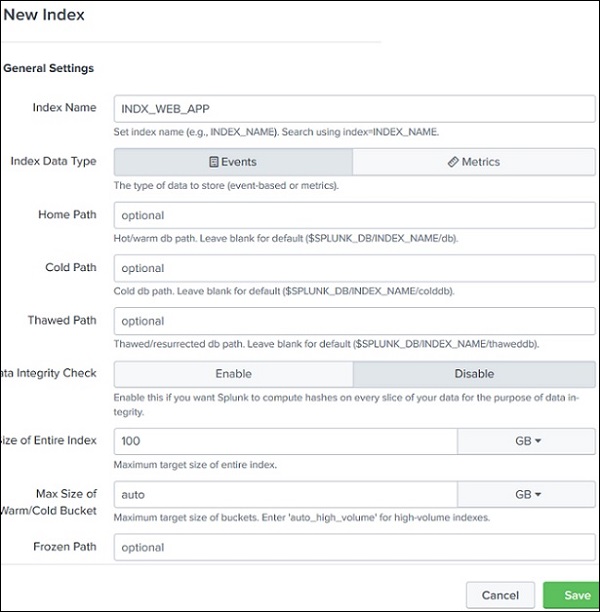This screenshot has width=600, height=612.
Task: Focus the max bucket size 'auto' field
Action: [x=285, y=494]
